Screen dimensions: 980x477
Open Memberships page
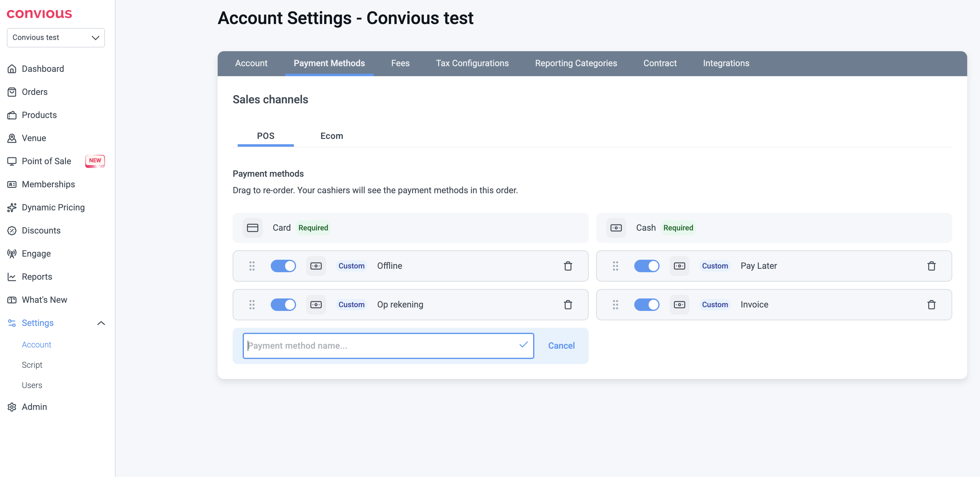click(48, 184)
